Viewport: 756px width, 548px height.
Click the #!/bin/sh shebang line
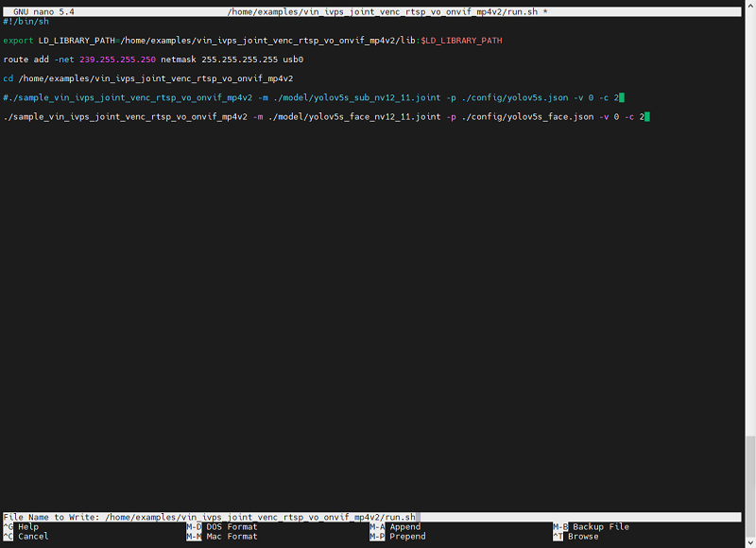coord(26,21)
